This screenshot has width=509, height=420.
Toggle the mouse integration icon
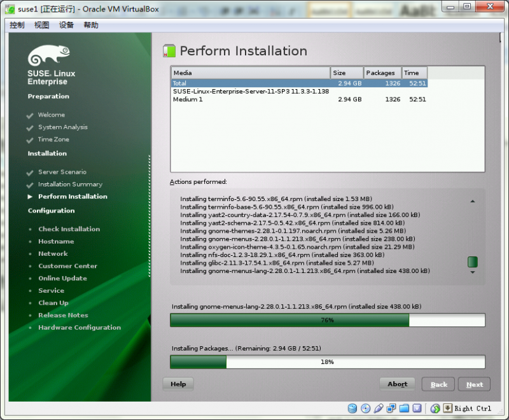point(435,408)
